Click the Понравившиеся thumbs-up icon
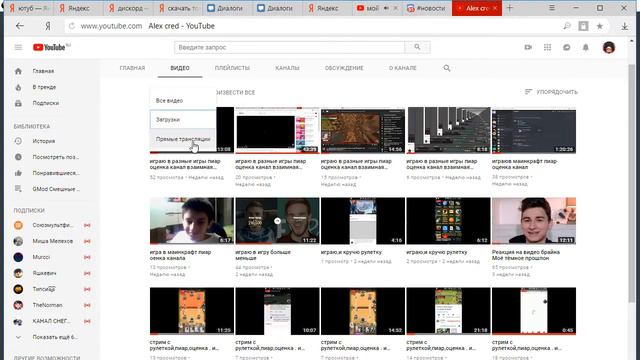This screenshot has height=360, width=640. pos(18,173)
